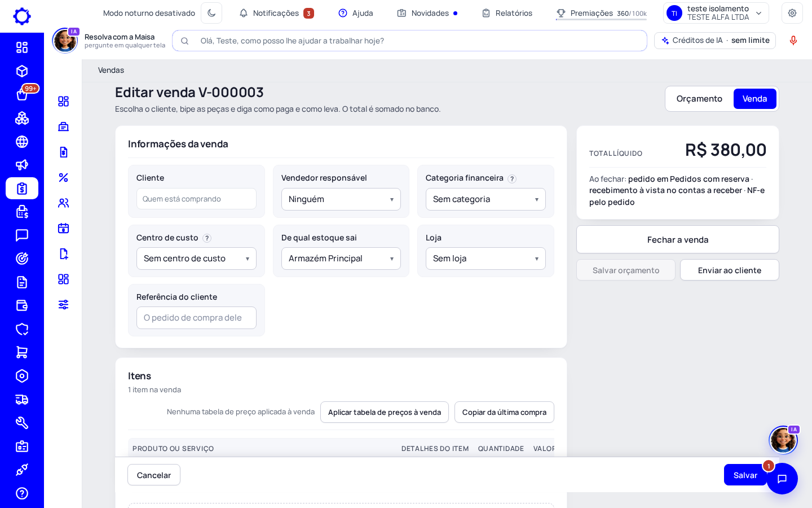Open Novidades in the top bar
The width and height of the screenshot is (812, 508).
tap(427, 13)
